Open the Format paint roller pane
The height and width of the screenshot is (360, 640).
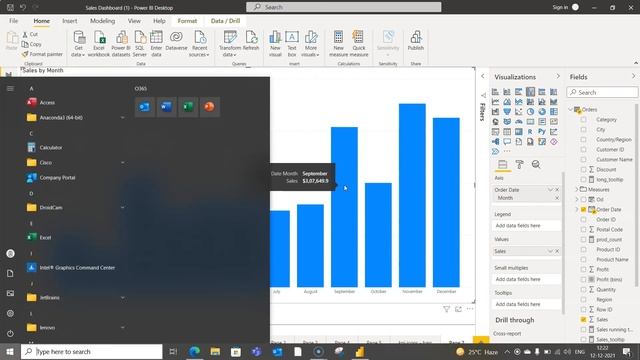tap(519, 164)
